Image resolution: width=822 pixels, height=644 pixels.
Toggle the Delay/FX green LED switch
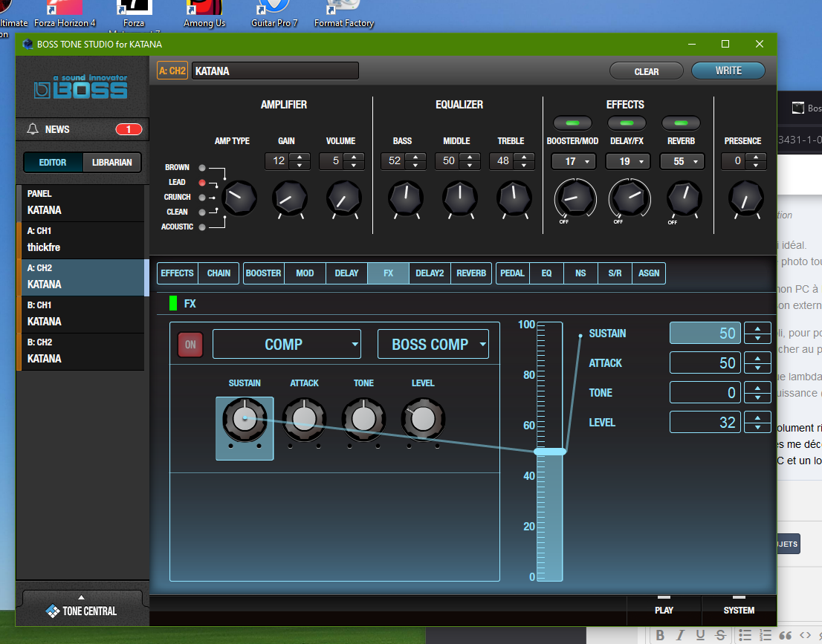(x=627, y=123)
